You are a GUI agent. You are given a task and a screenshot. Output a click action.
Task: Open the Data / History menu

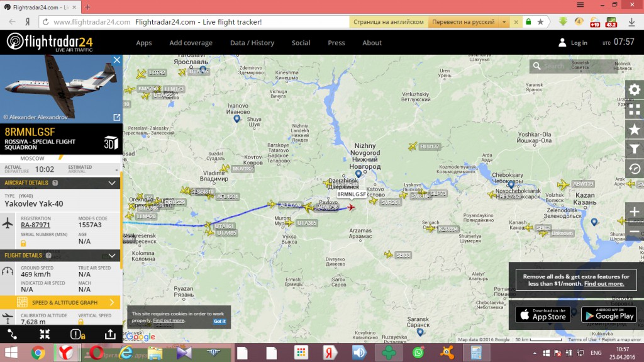pos(252,43)
